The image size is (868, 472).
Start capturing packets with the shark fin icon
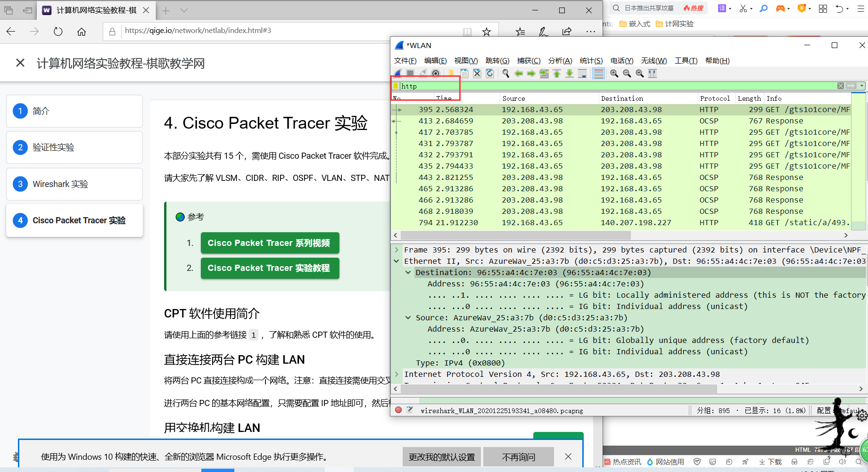coord(398,73)
